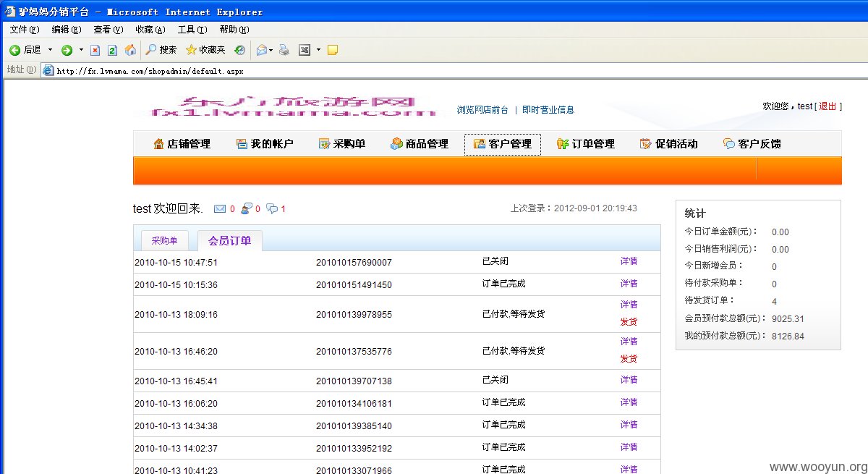
Task: Click the Edit page toolbar icon
Action: coord(305,50)
